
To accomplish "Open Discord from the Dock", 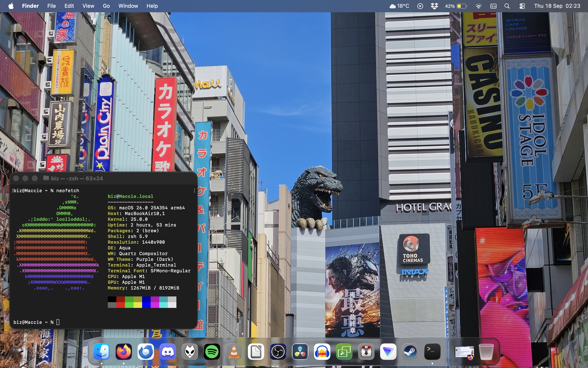I will point(168,351).
